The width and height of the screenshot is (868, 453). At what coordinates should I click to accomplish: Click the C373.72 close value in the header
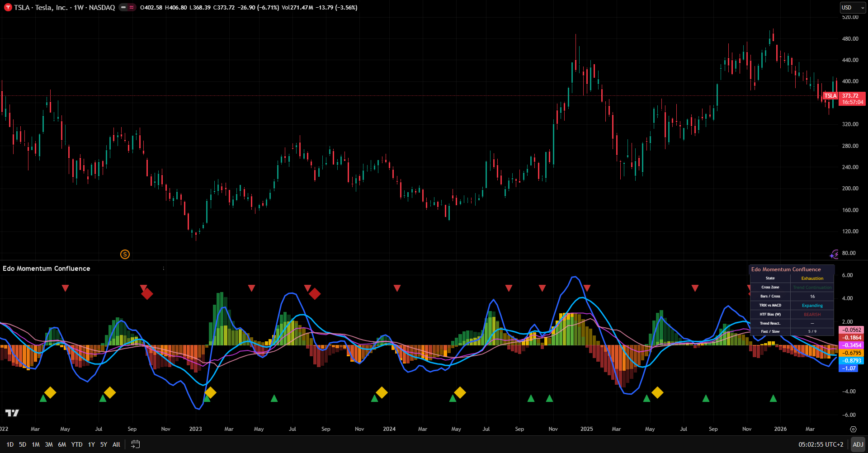[224, 7]
